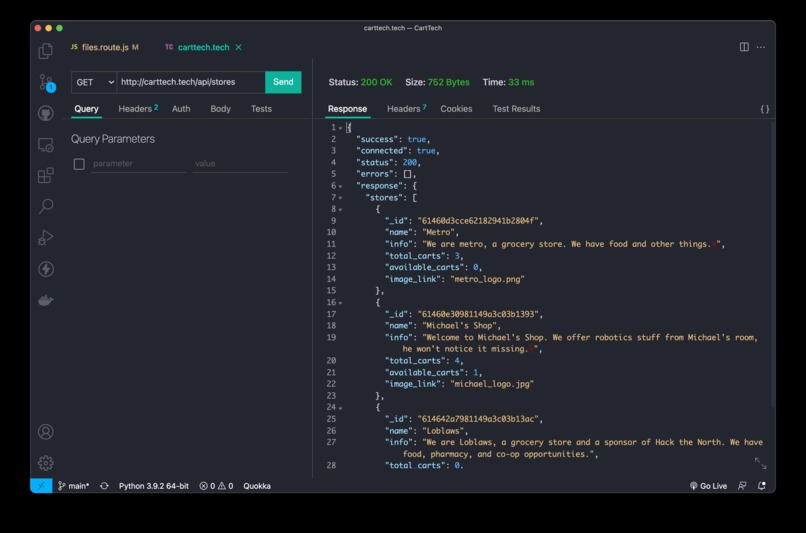The height and width of the screenshot is (533, 806).
Task: Open the GitHub icon in activity bar
Action: [46, 113]
